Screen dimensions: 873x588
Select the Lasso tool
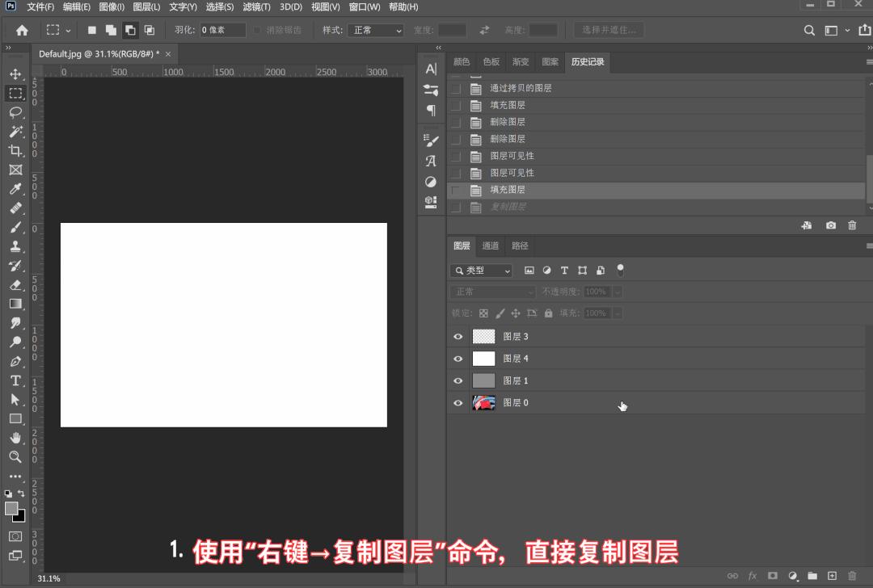pyautogui.click(x=16, y=113)
